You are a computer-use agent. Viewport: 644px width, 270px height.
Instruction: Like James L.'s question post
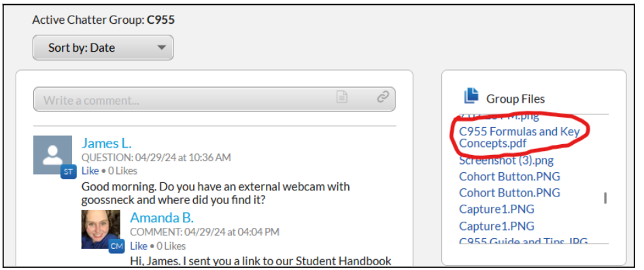pos(90,171)
